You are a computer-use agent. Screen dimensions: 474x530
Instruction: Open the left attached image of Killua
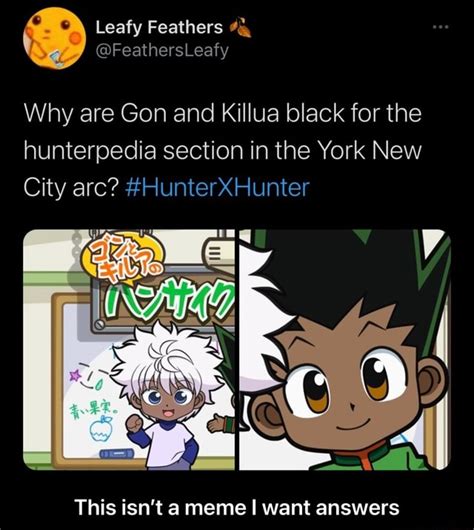click(x=129, y=350)
